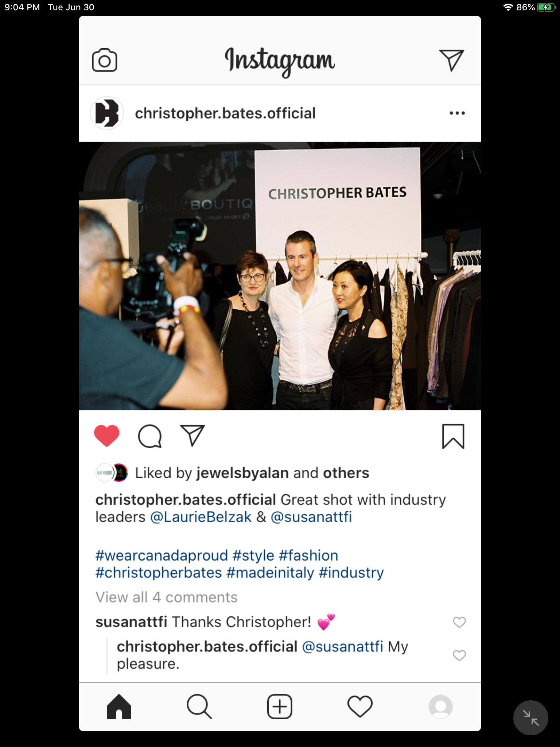Open the activity heart tab
The width and height of the screenshot is (560, 747).
[x=360, y=707]
